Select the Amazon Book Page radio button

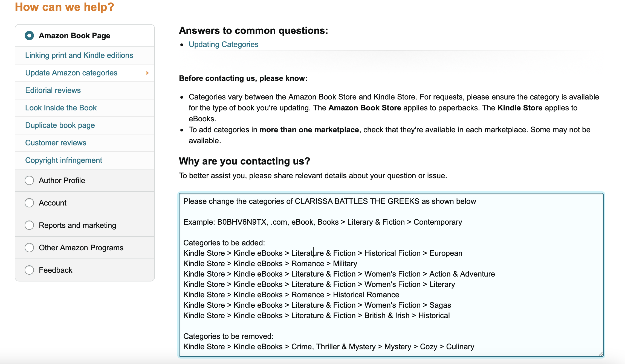point(29,36)
